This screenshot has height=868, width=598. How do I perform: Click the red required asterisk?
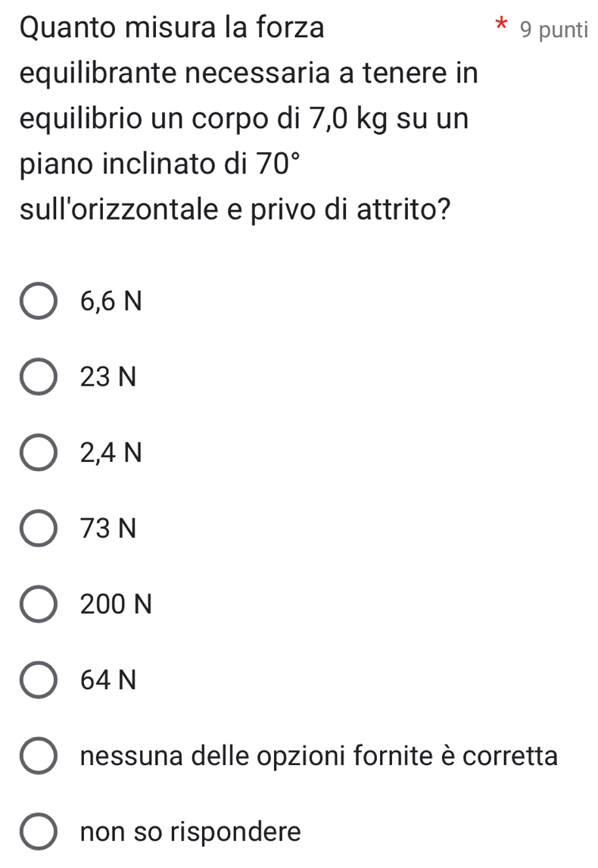pos(501,23)
